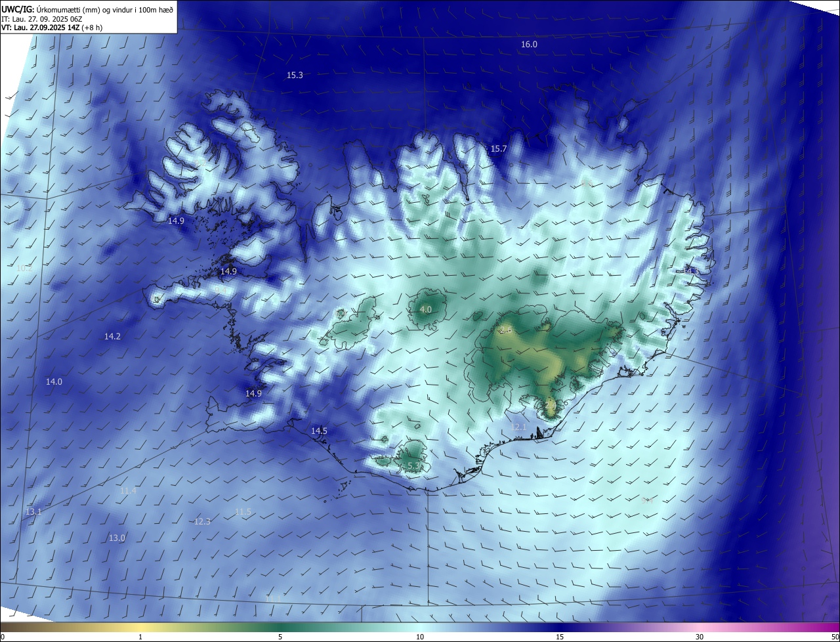Click the 14.5 value label

[x=319, y=431]
